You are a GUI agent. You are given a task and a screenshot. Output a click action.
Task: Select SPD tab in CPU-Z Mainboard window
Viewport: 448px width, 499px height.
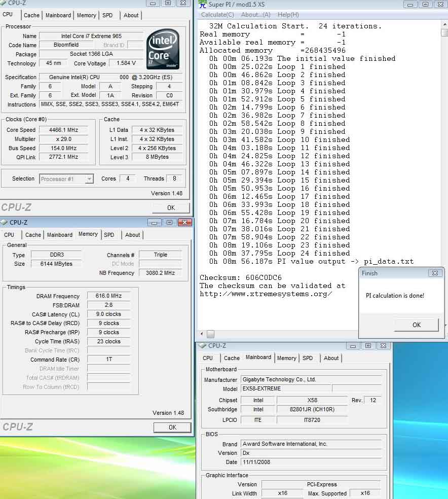pyautogui.click(x=308, y=358)
